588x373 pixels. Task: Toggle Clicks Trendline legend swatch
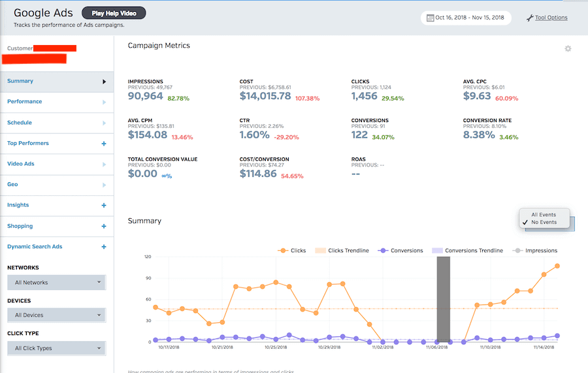click(320, 250)
